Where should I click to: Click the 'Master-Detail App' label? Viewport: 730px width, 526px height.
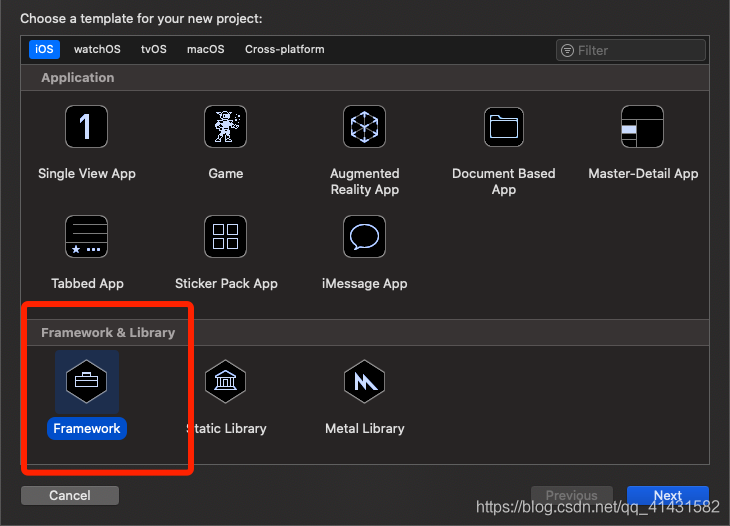(643, 174)
